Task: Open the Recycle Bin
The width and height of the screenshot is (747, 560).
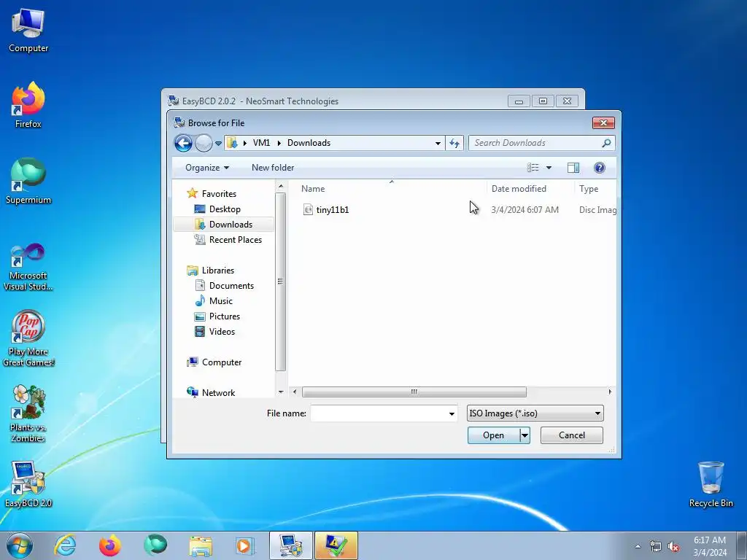Action: click(x=711, y=484)
